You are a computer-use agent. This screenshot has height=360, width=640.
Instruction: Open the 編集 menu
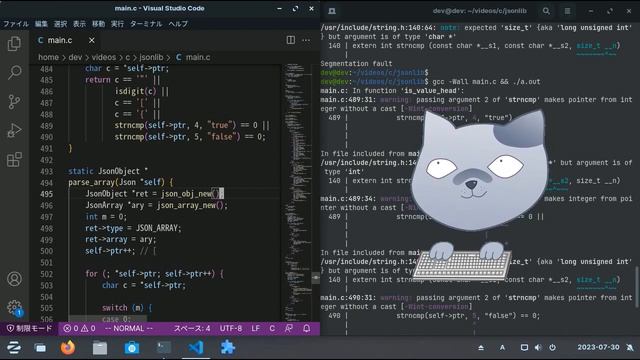point(41,24)
